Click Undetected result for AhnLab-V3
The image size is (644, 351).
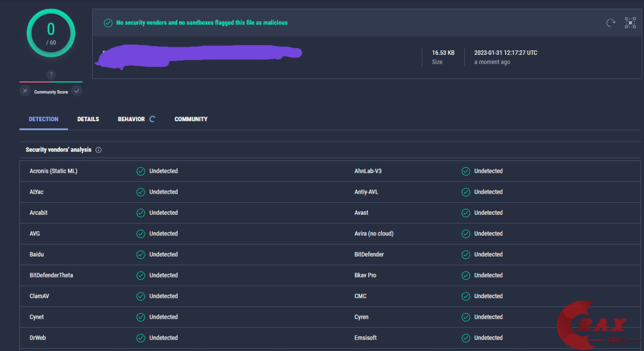click(489, 171)
